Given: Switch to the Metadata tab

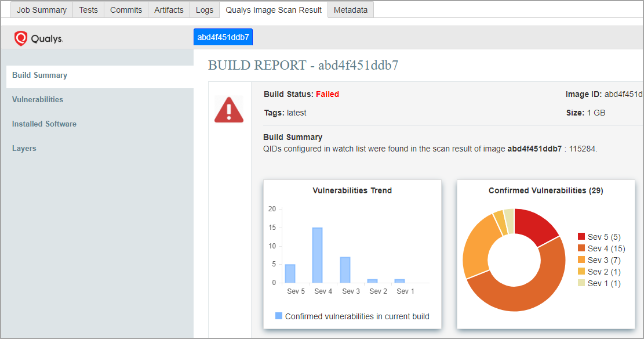Looking at the screenshot, I should [x=351, y=10].
